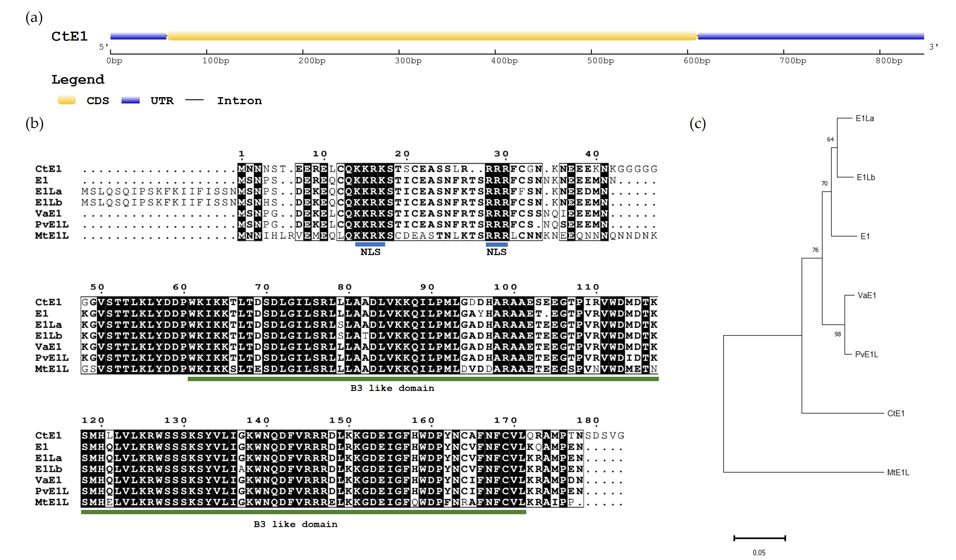Click the bootstrap value 64 node
Screen dimensions: 956x560
tap(830, 140)
